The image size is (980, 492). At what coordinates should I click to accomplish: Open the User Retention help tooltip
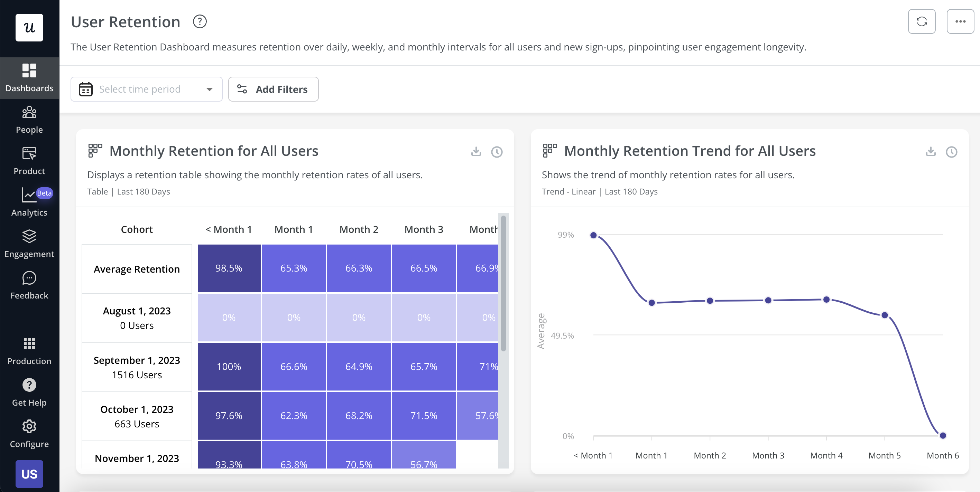coord(200,22)
